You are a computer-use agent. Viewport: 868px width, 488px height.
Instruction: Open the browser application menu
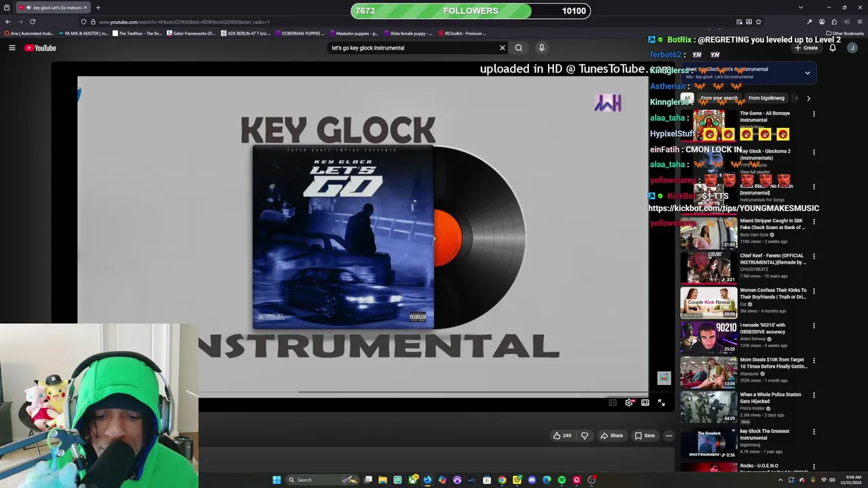point(860,22)
